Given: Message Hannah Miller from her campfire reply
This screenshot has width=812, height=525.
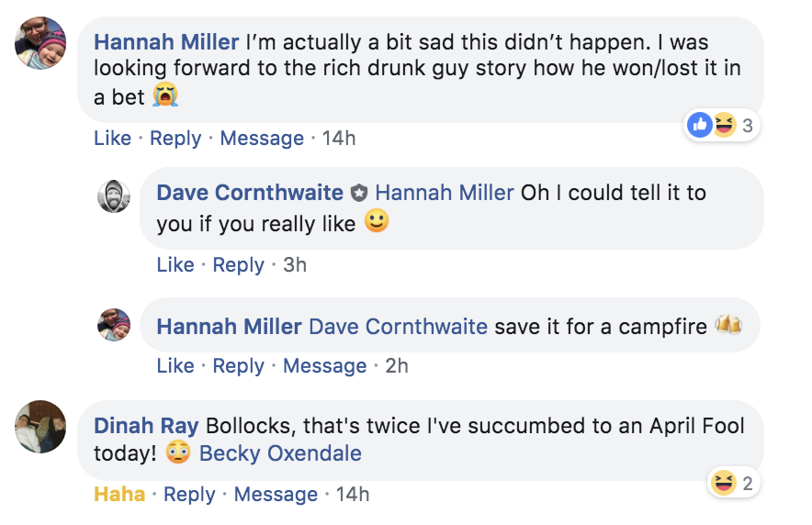Looking at the screenshot, I should [324, 365].
